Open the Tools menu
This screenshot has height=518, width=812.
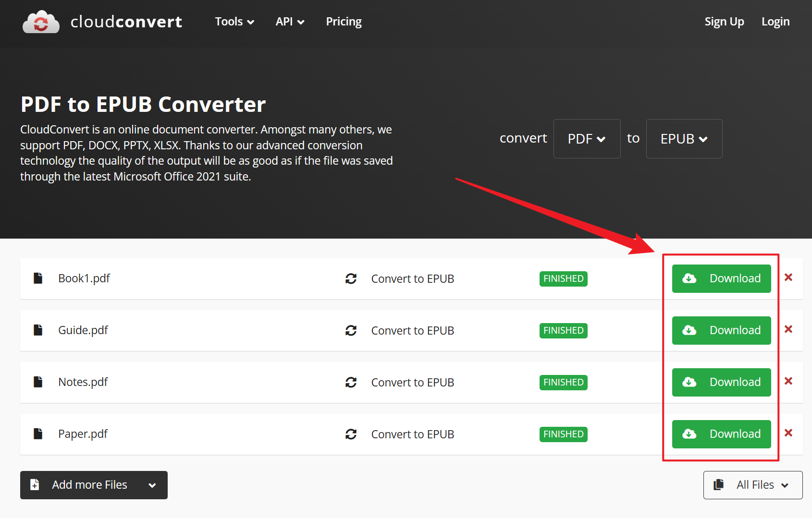(x=234, y=22)
